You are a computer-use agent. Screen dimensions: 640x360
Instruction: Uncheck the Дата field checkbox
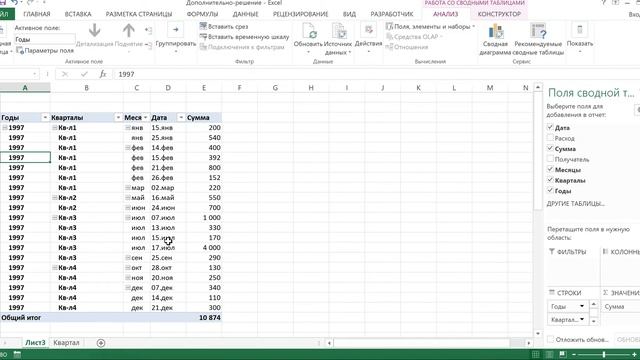coord(550,127)
